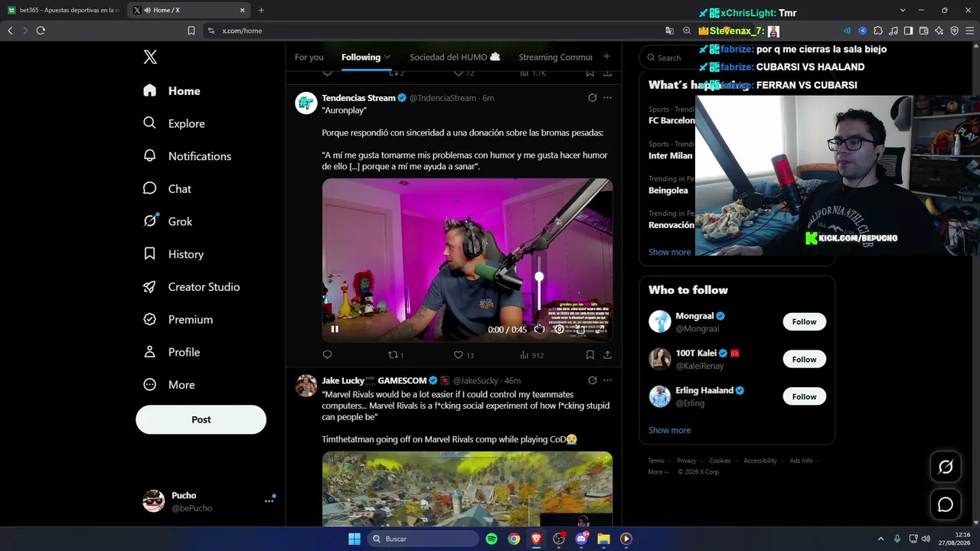Open the Brave wallet icon
This screenshot has width=980, height=551.
923,31
